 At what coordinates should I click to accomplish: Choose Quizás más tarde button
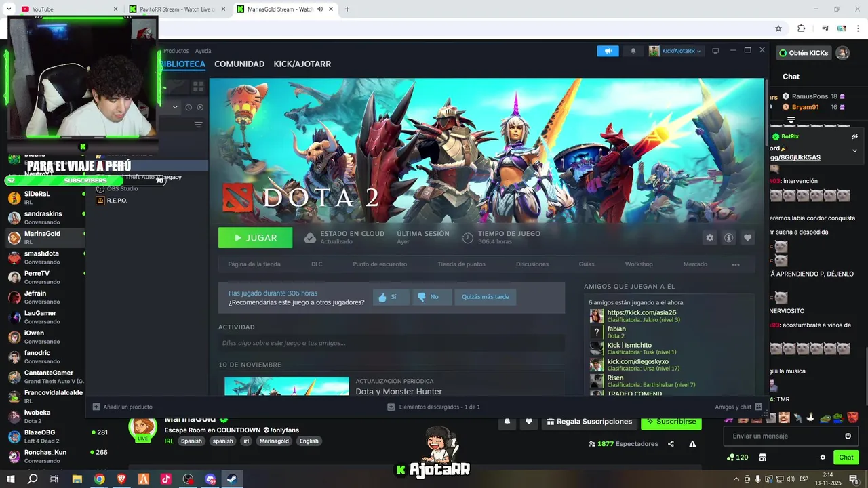coord(486,297)
